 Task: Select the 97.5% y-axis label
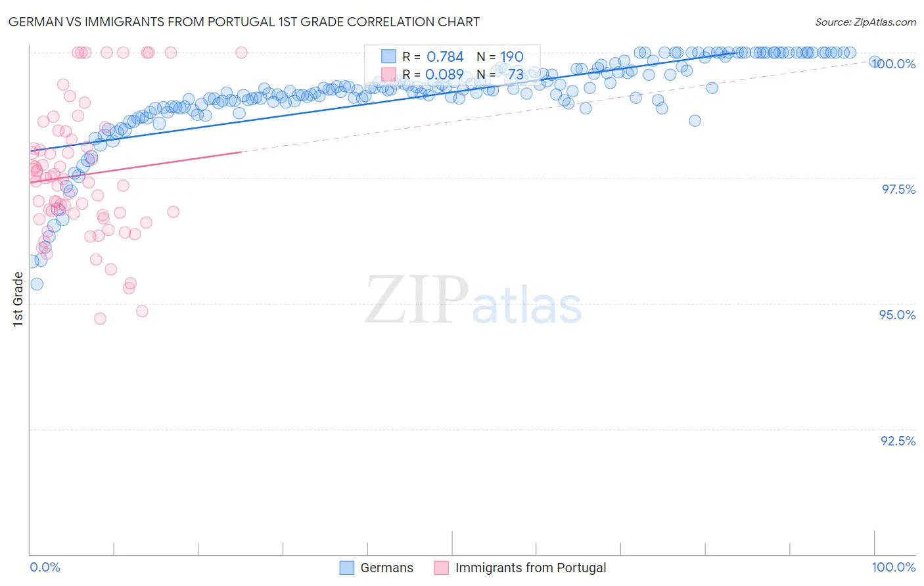[x=898, y=189]
